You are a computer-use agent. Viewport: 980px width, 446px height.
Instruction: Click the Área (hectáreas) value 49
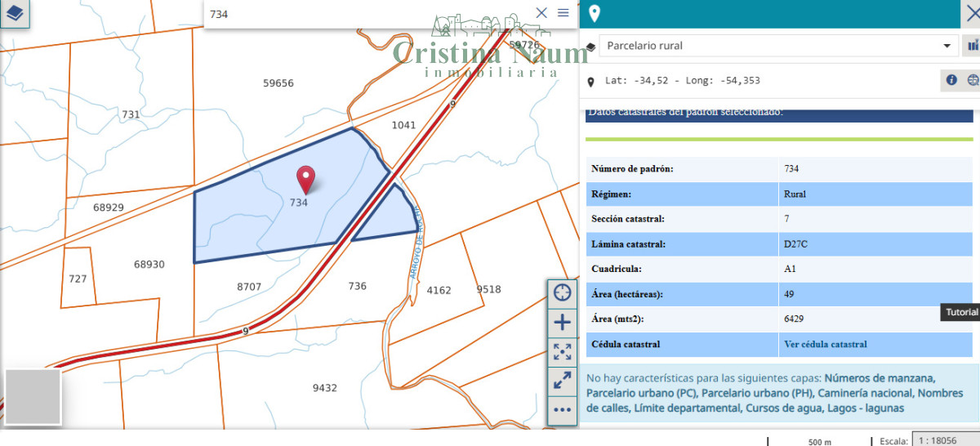[x=789, y=294]
